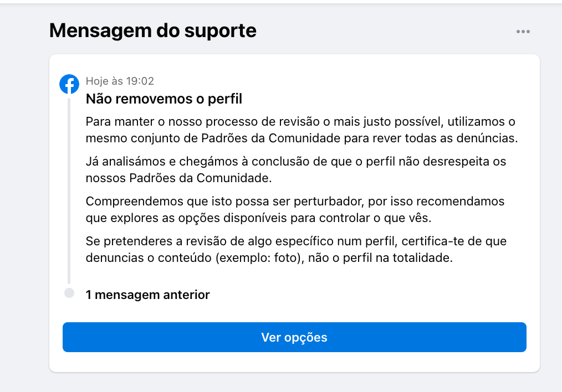Click the timestamp Hoje às 19:02
Viewport: 562px width, 392px height.
click(120, 81)
